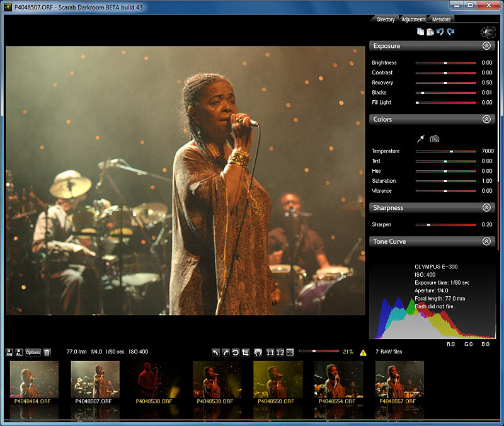
Task: Click the Hue slider
Action: [445, 171]
